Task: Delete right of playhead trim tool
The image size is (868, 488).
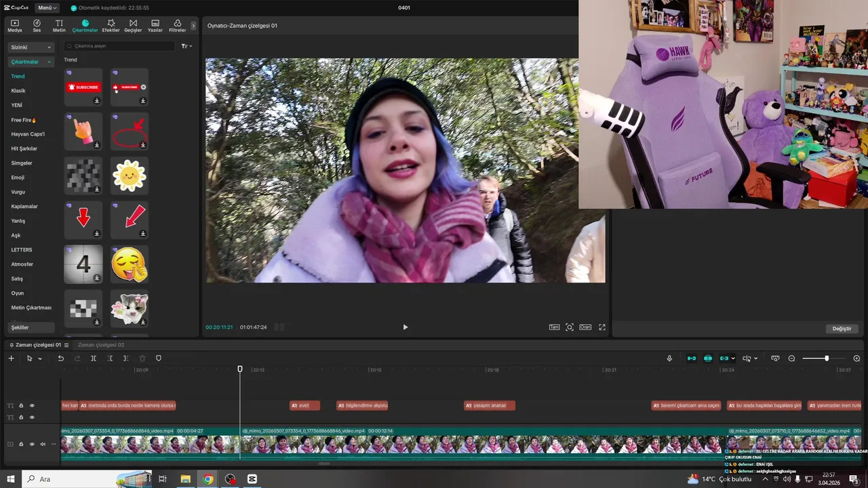Action: pos(126,359)
